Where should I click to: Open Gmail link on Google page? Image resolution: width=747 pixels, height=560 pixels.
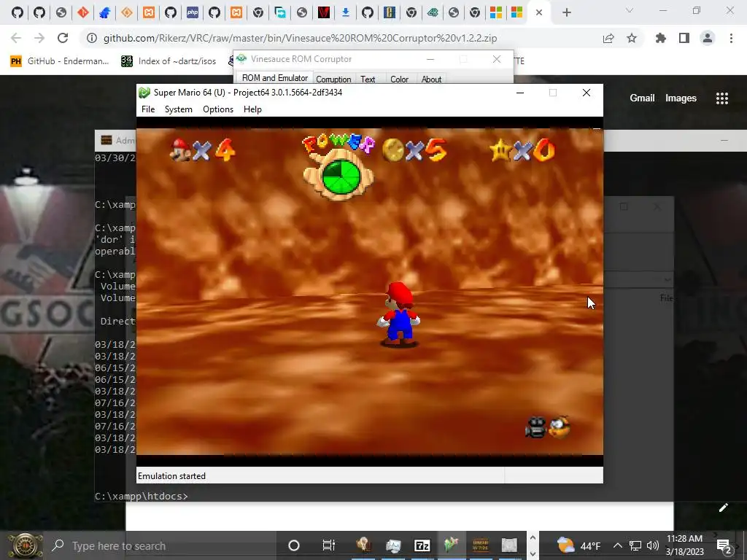pyautogui.click(x=642, y=98)
